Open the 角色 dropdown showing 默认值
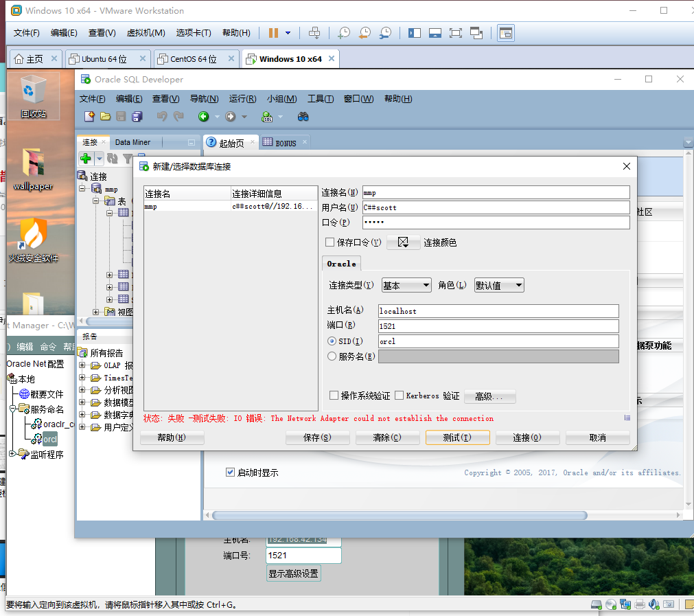Screen dimensions: 694x616 498,284
